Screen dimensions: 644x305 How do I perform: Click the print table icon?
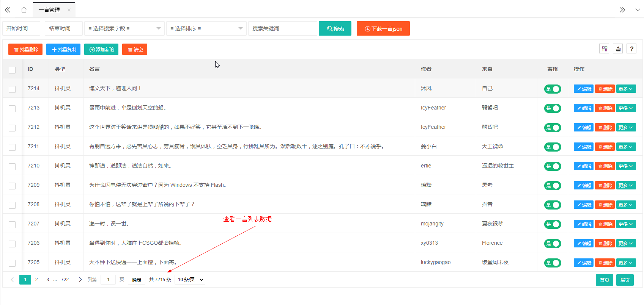(618, 48)
